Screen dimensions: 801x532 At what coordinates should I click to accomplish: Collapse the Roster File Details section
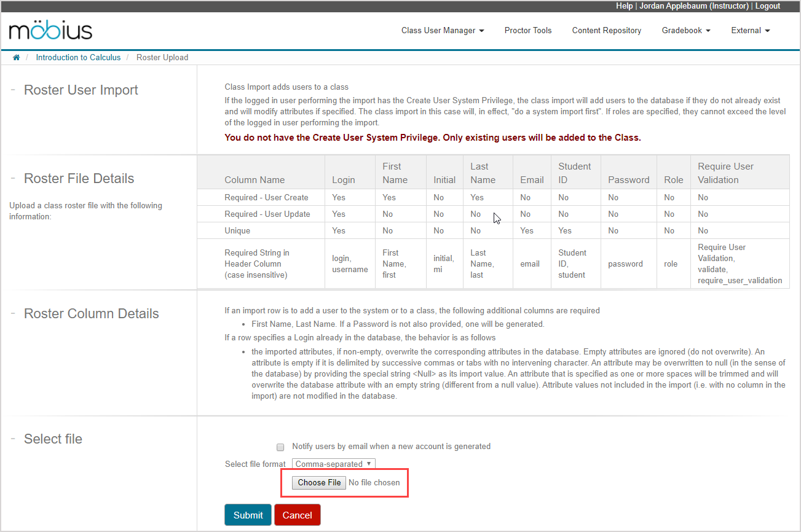pos(13,179)
